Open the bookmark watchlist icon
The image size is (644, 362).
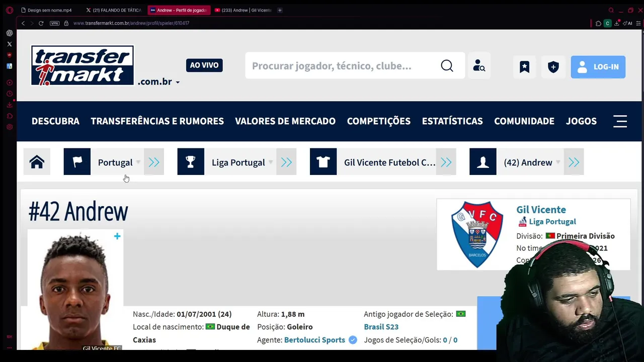tap(524, 67)
